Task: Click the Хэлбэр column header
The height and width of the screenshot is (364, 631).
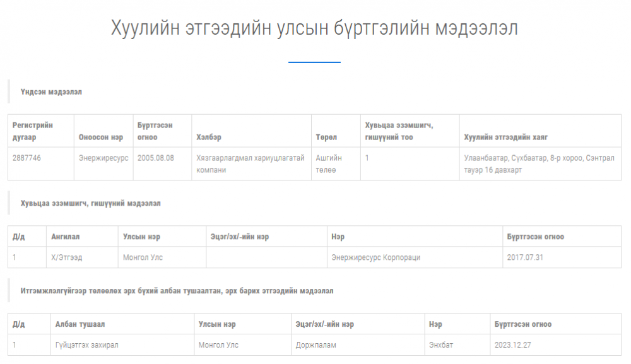Action: (209, 138)
